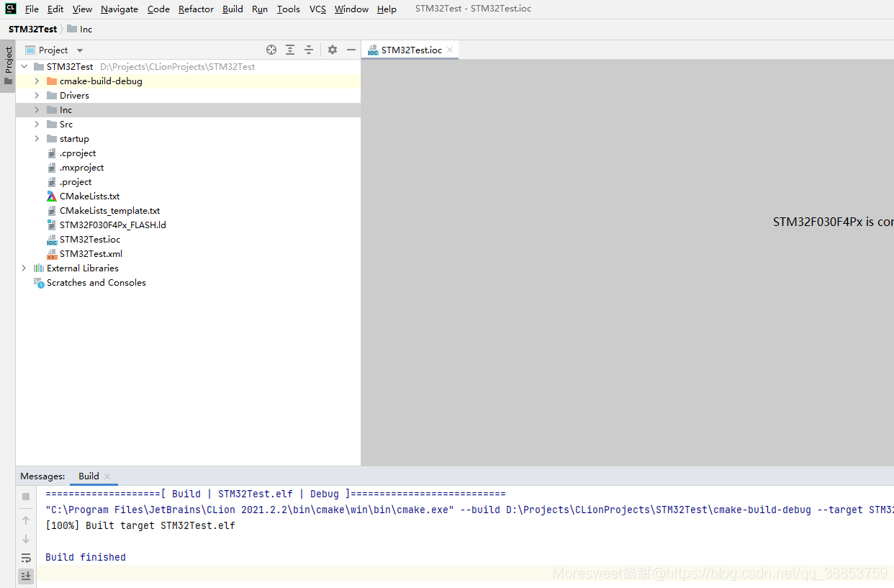Select CMakeLists.txt in the project tree
The height and width of the screenshot is (588, 894).
(x=89, y=196)
